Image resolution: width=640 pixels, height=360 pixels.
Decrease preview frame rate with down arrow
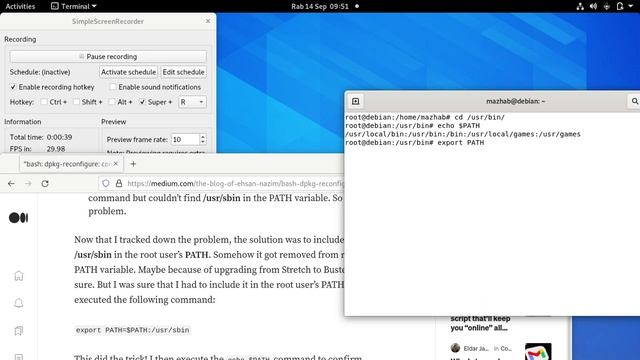coord(203,142)
